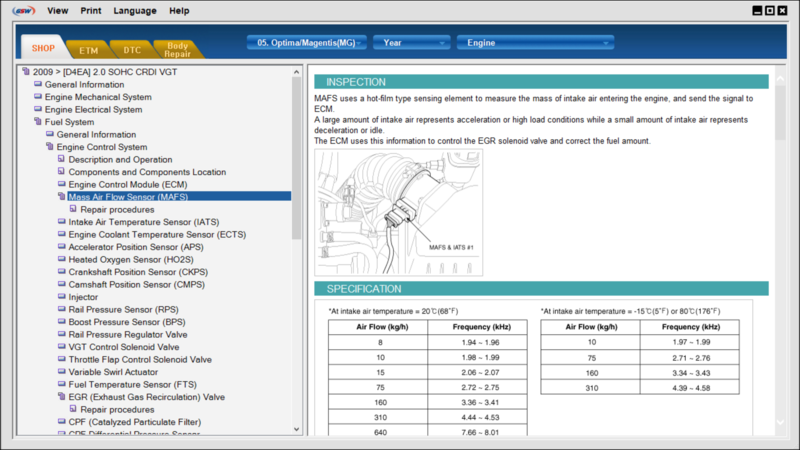Open the Language menu
Screen dimensions: 800x450
click(135, 11)
